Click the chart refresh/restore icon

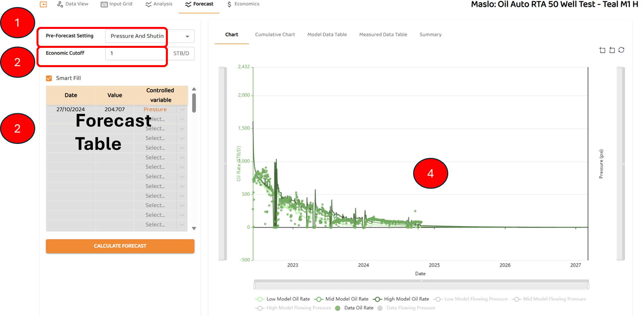[x=621, y=50]
